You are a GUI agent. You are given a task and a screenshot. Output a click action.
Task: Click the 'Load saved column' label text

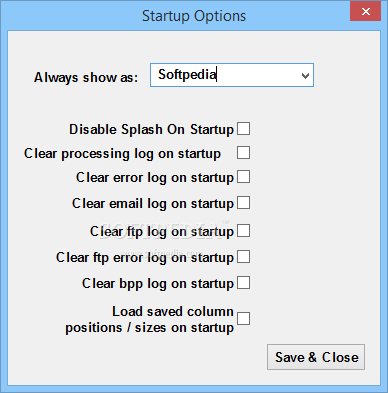[173, 312]
